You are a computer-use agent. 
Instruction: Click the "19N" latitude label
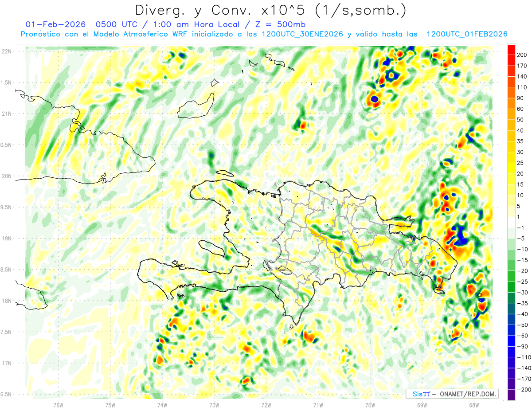click(7, 238)
